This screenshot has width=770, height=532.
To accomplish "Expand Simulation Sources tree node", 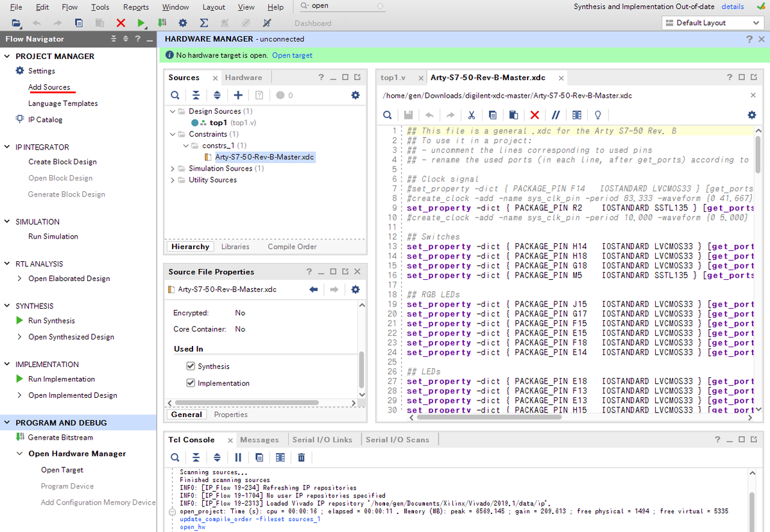I will [173, 169].
